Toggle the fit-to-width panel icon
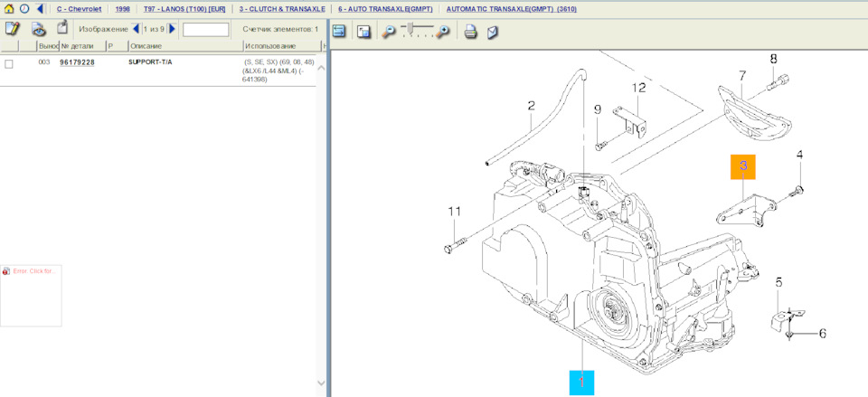 pyautogui.click(x=340, y=32)
